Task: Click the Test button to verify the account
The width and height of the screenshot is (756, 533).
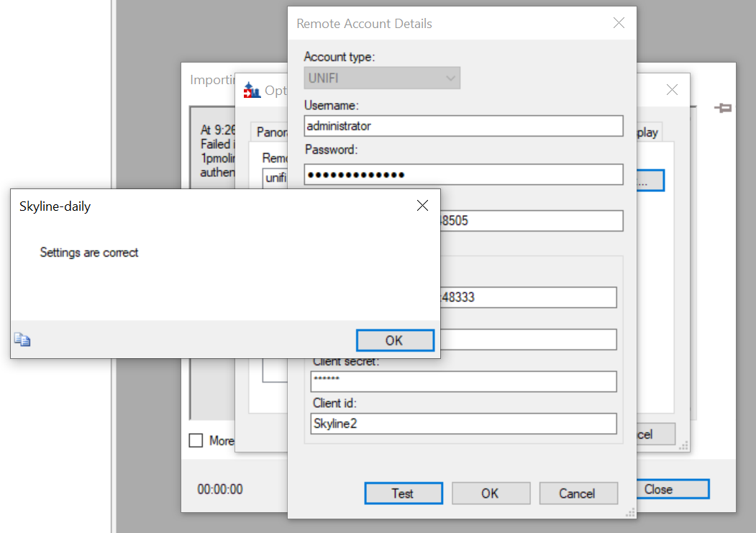Action: coord(402,493)
